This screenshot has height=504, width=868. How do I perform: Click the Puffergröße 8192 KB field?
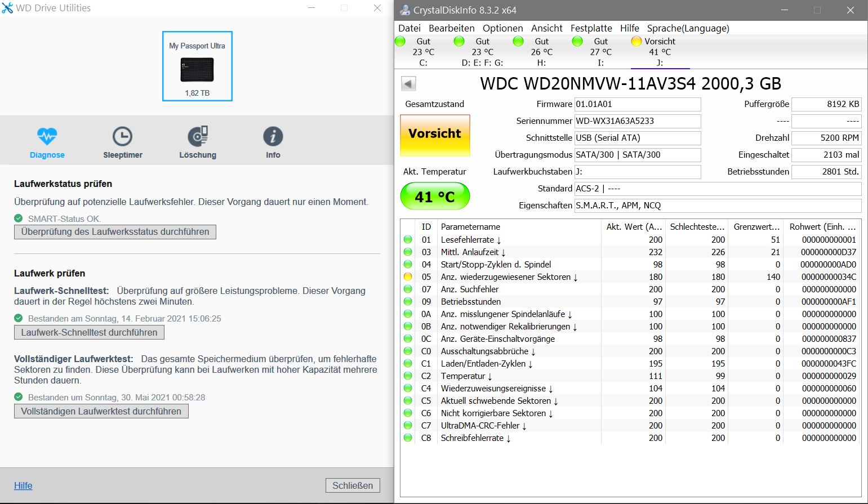826,104
